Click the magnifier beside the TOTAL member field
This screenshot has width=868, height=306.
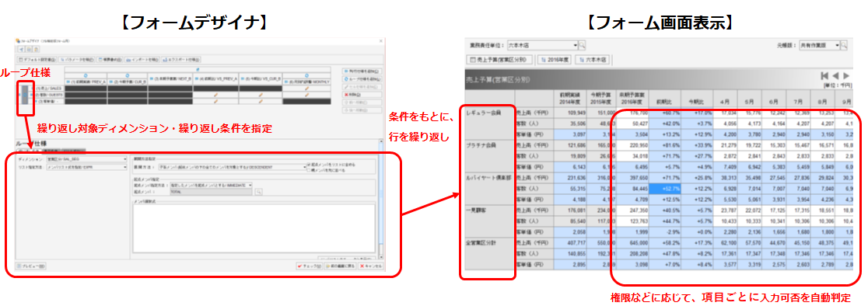pyautogui.click(x=258, y=191)
